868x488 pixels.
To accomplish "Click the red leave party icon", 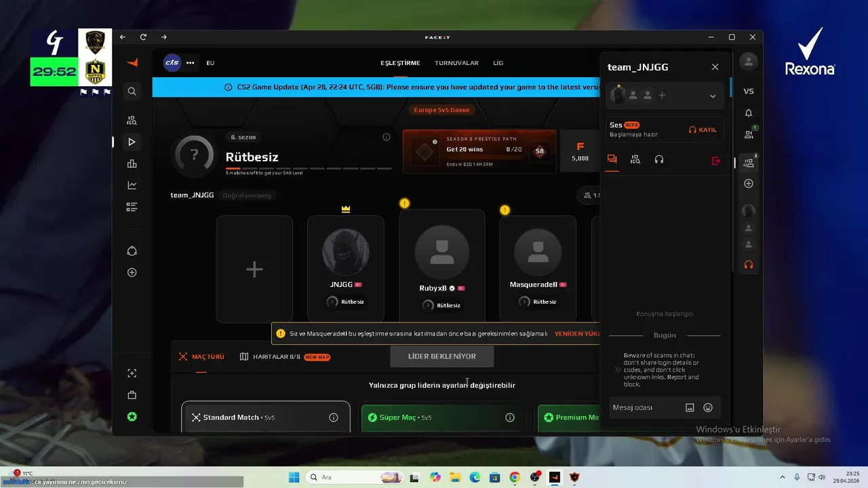I will tap(715, 161).
